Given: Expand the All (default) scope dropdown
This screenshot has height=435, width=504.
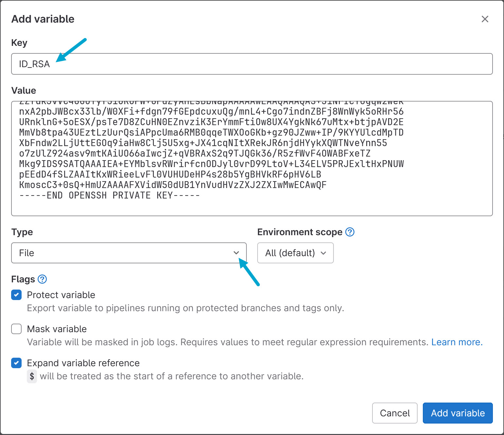Looking at the screenshot, I should (295, 253).
